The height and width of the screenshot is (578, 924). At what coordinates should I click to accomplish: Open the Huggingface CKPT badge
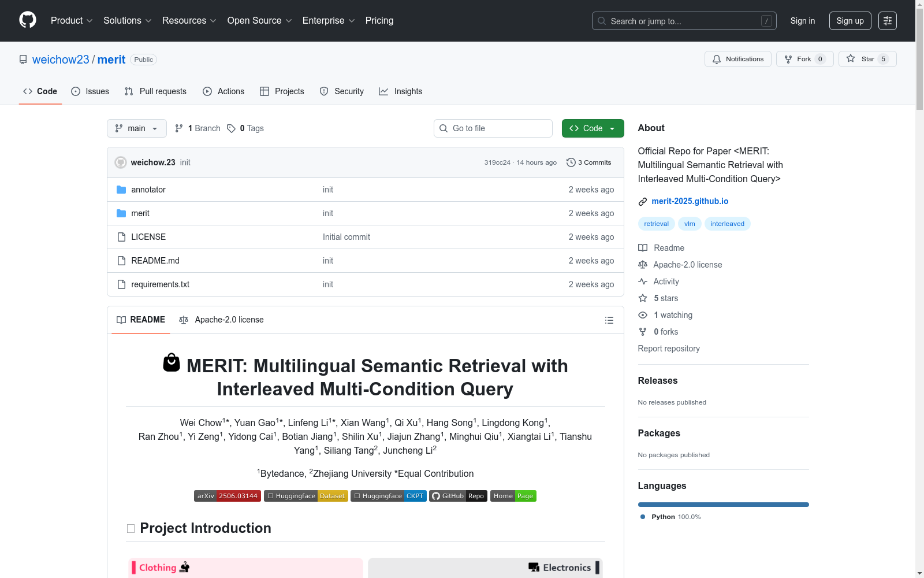click(x=389, y=496)
